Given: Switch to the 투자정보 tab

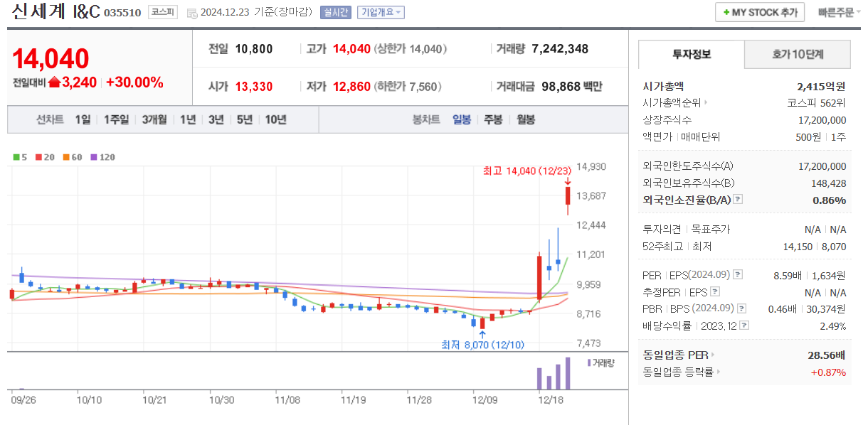Looking at the screenshot, I should pyautogui.click(x=692, y=54).
